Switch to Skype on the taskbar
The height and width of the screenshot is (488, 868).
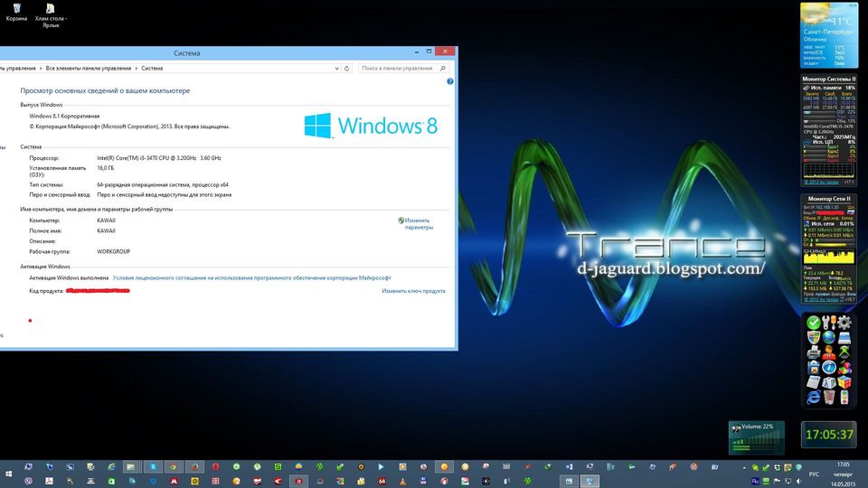coord(154,467)
